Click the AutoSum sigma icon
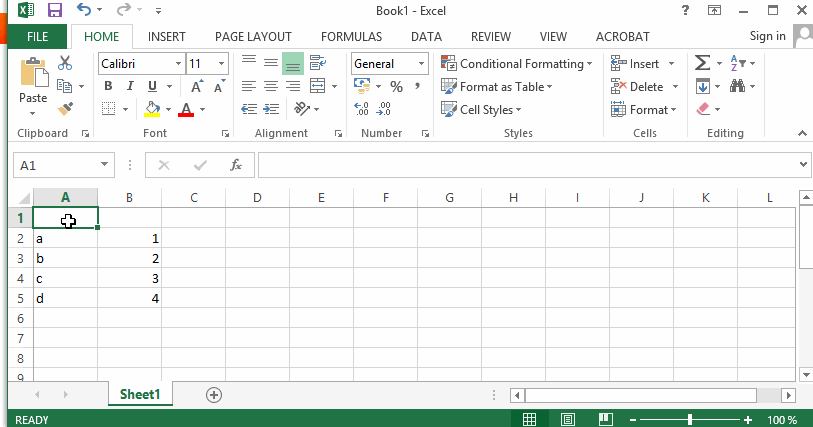This screenshot has height=427, width=813. [702, 63]
